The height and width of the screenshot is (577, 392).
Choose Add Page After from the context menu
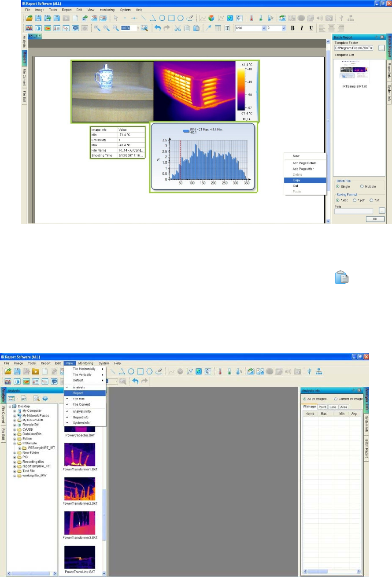click(305, 169)
